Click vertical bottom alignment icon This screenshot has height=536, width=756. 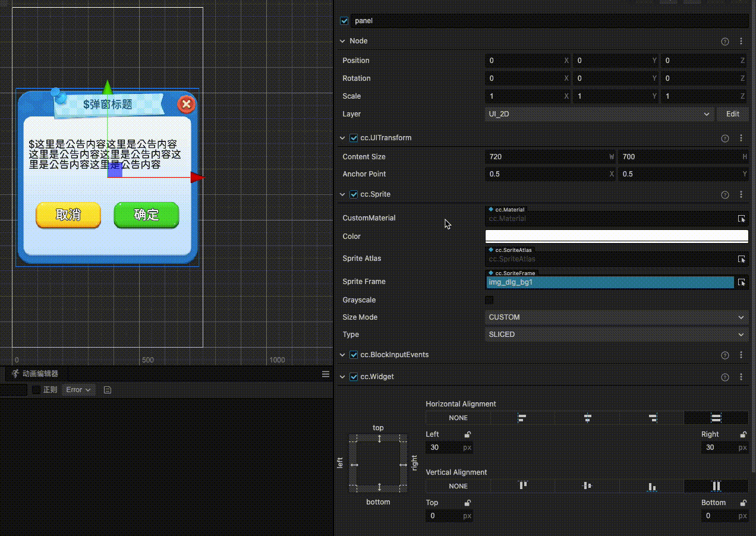click(x=651, y=486)
